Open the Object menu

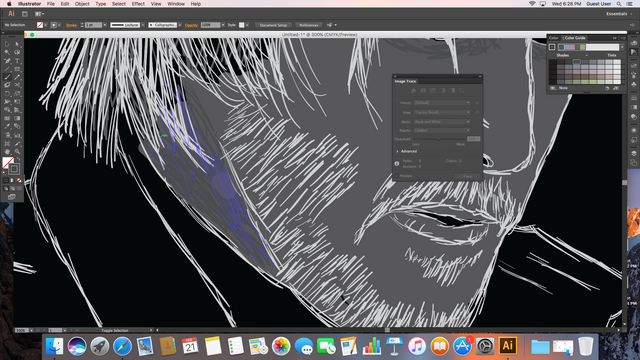pyautogui.click(x=82, y=4)
